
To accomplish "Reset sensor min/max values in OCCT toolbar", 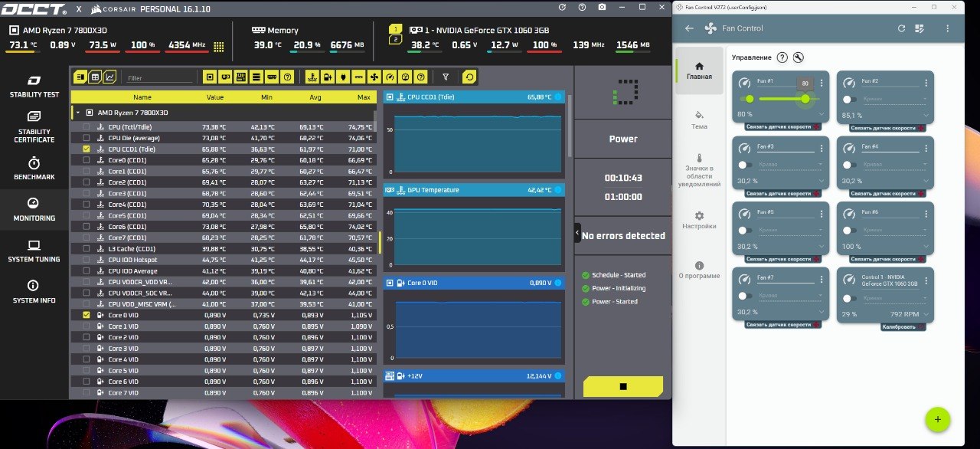I will pyautogui.click(x=469, y=77).
